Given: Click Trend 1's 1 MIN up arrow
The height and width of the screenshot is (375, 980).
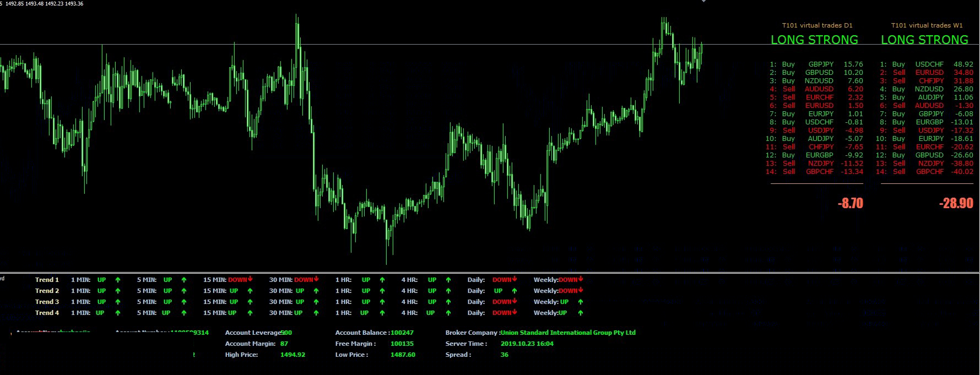Looking at the screenshot, I should (x=118, y=280).
